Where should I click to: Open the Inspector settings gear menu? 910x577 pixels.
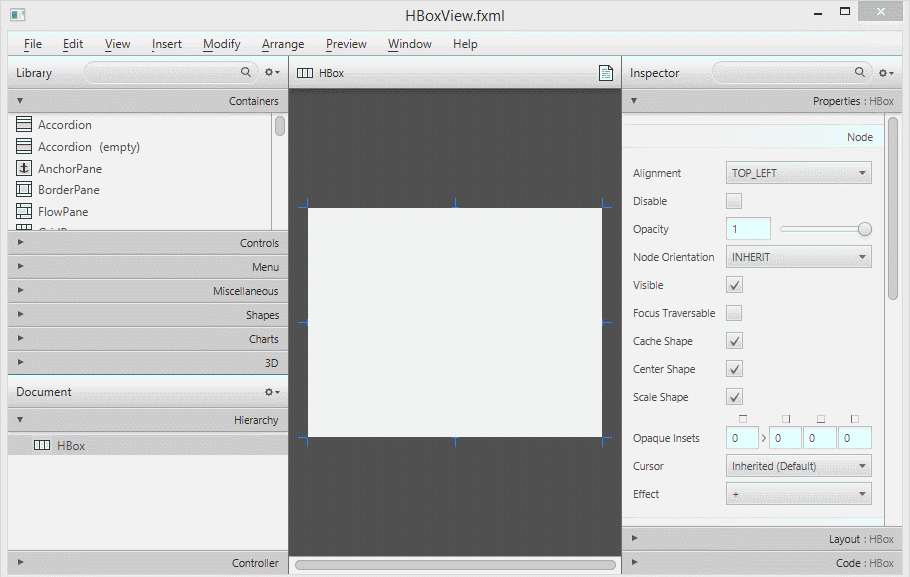coord(886,73)
